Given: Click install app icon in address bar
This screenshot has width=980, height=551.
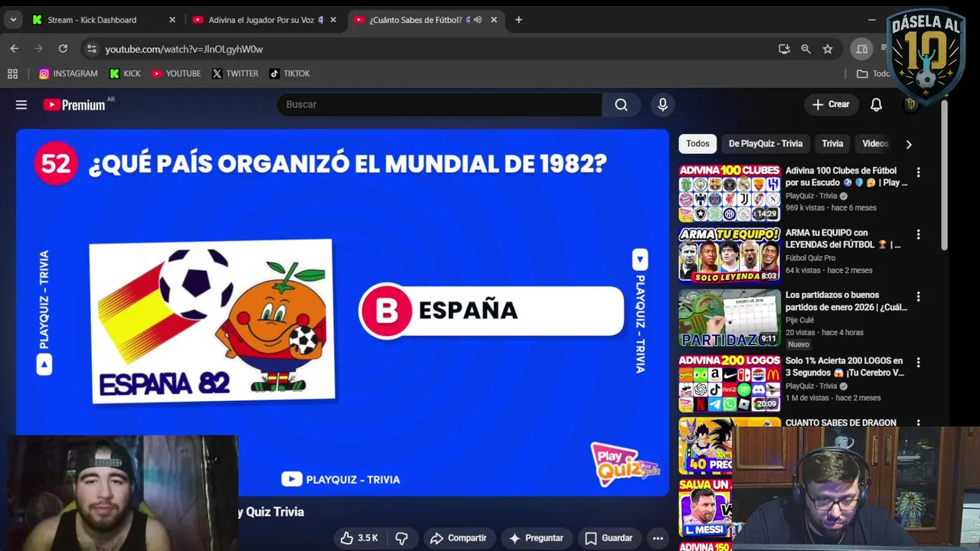Looking at the screenshot, I should click(x=784, y=49).
